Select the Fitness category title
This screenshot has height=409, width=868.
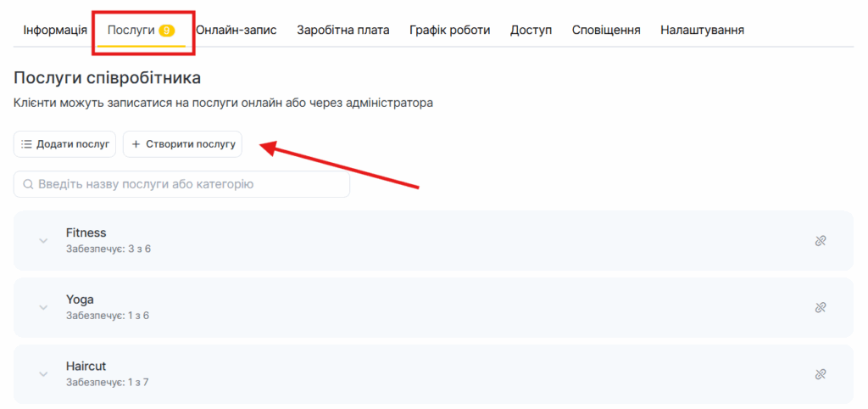pyautogui.click(x=86, y=233)
